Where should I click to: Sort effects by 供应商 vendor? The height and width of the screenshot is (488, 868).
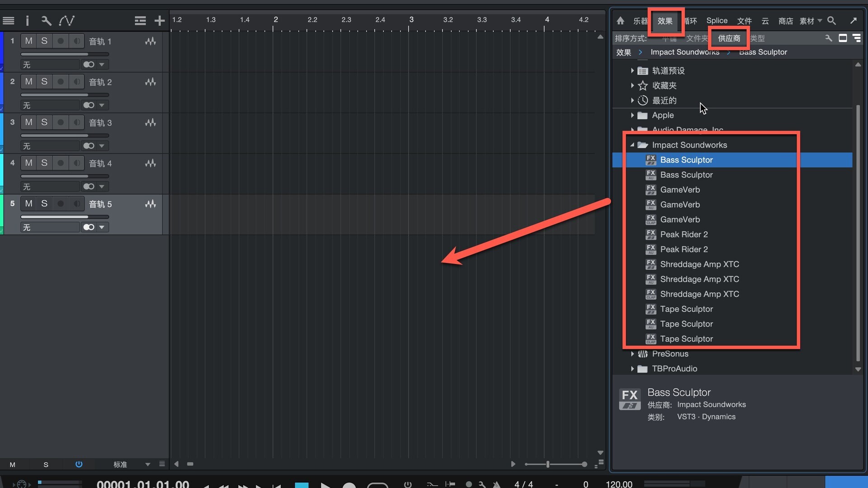click(x=729, y=38)
